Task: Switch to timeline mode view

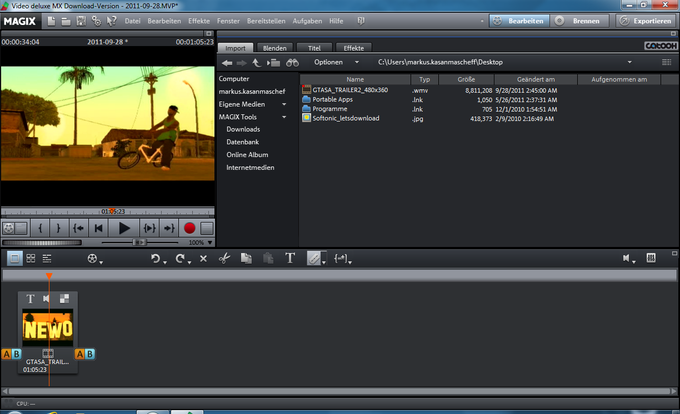Action: pos(47,258)
